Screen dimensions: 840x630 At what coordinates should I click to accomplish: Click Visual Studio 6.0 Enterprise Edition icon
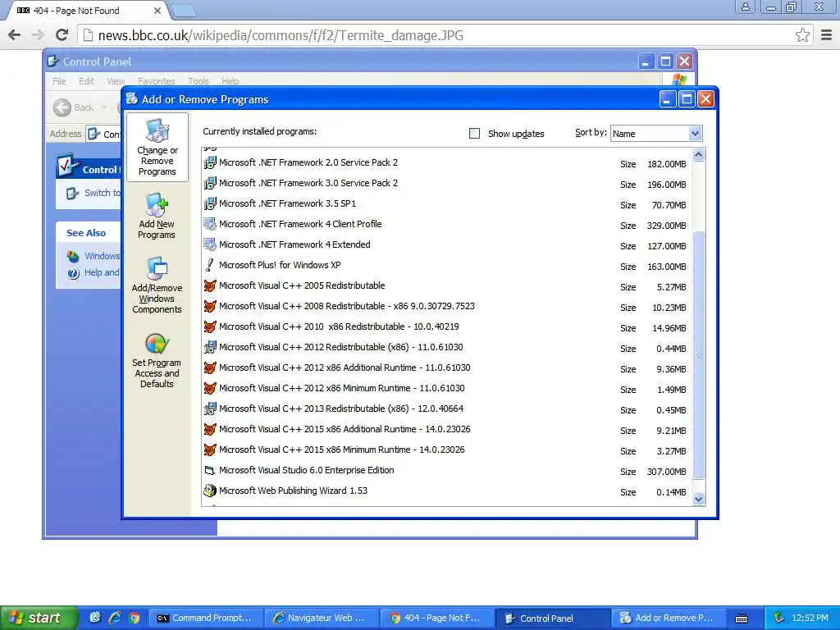(210, 470)
